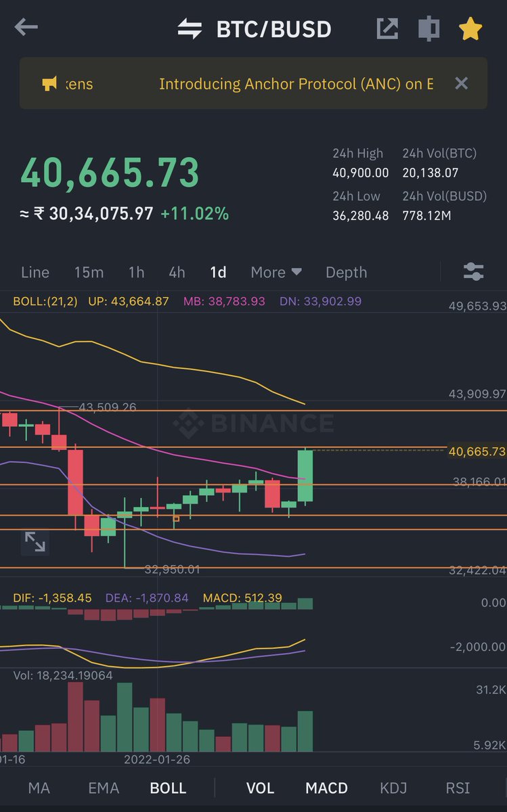
Task: Expand the More intervals dropdown
Action: pyautogui.click(x=276, y=272)
